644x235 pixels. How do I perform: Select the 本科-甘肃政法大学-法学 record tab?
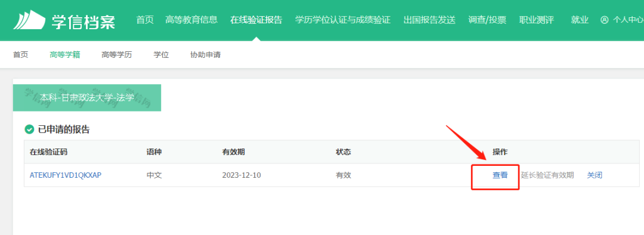[87, 98]
